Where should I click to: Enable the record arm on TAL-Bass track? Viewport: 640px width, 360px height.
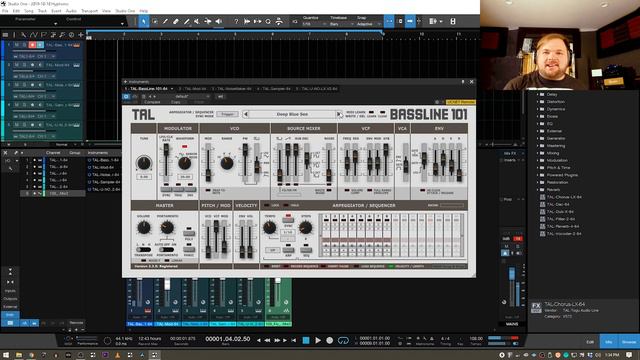point(32,45)
